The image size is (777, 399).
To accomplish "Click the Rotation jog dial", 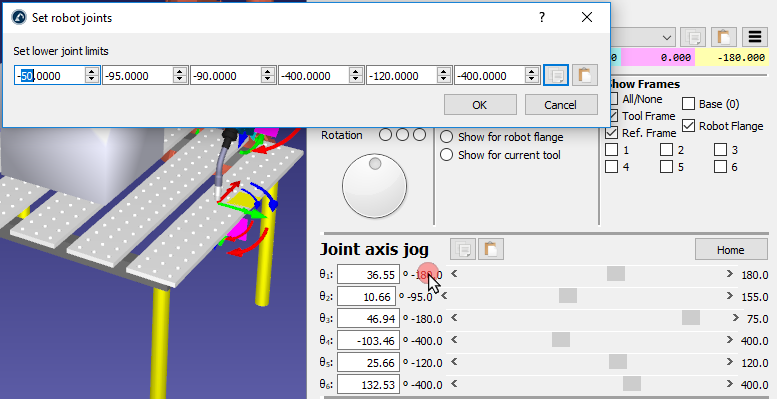I will (x=374, y=186).
